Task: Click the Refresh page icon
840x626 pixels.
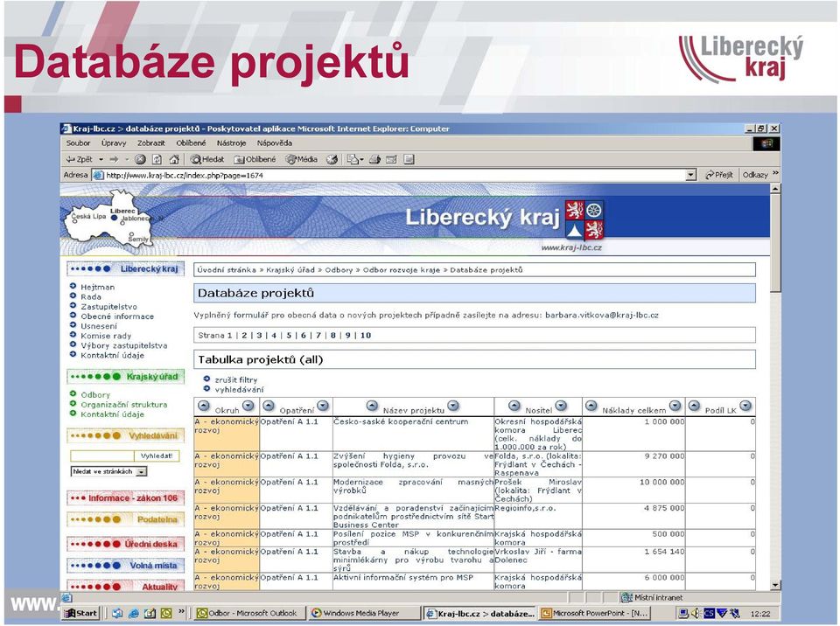Action: 157,160
